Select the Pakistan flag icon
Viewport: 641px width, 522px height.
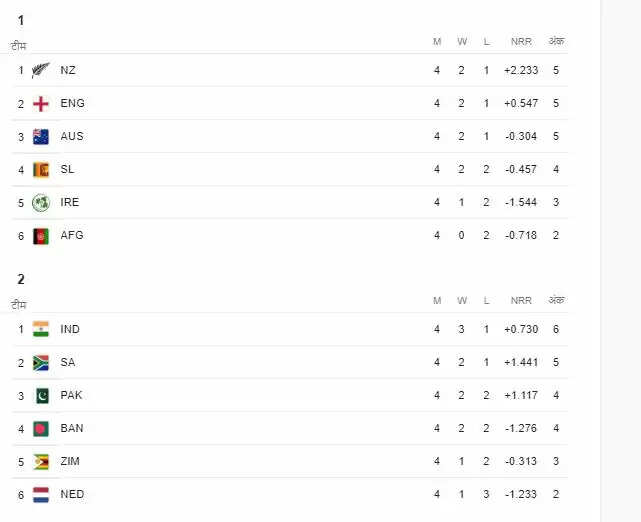pyautogui.click(x=40, y=395)
